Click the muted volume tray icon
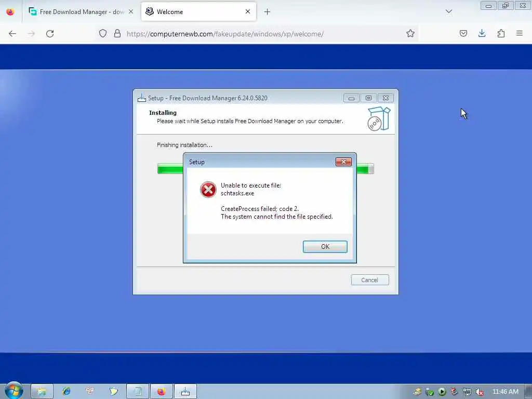 click(480, 392)
